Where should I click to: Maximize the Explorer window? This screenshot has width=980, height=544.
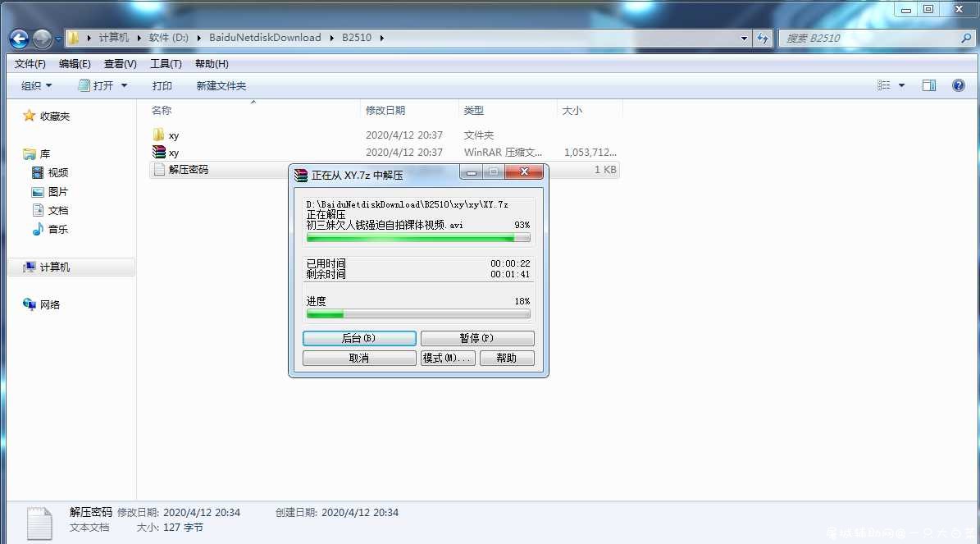click(x=928, y=9)
